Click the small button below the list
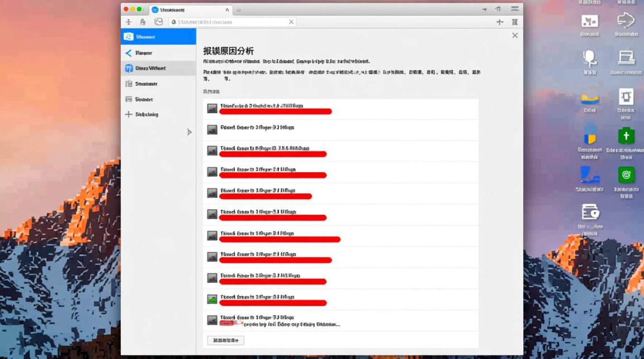 [226, 340]
